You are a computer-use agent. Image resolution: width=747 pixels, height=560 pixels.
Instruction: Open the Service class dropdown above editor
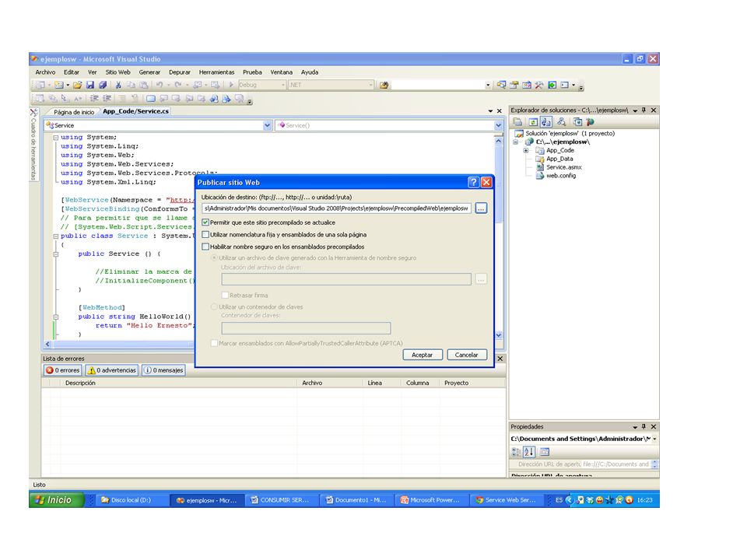[x=267, y=125]
